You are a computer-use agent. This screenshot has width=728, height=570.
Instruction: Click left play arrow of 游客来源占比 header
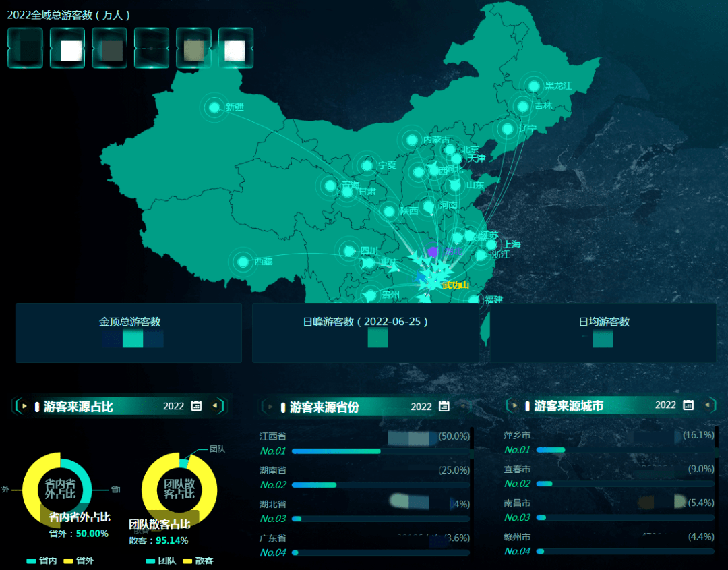[24, 406]
